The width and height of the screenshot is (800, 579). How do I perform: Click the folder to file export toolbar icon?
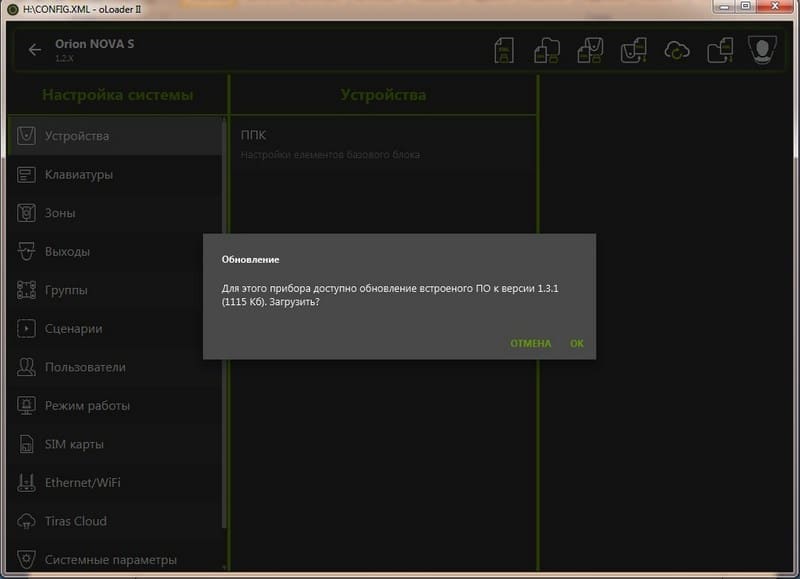pos(720,51)
